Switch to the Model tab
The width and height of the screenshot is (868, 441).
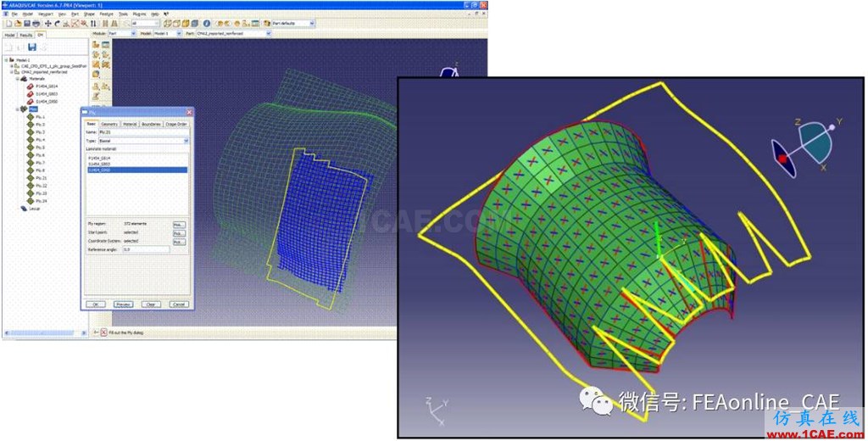[x=9, y=35]
